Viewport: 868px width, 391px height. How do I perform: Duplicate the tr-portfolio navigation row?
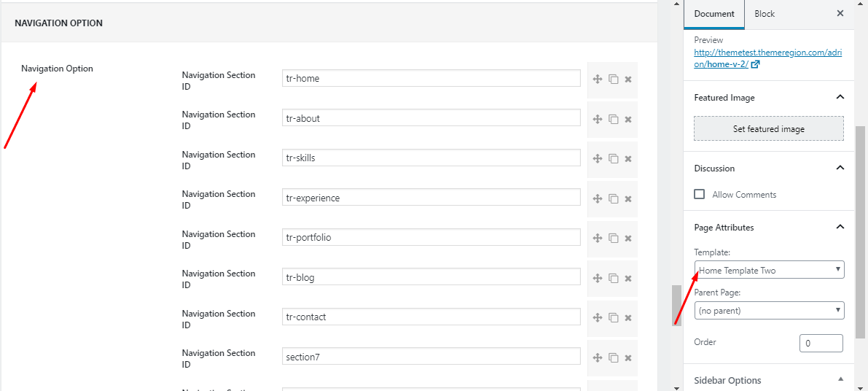(x=614, y=238)
